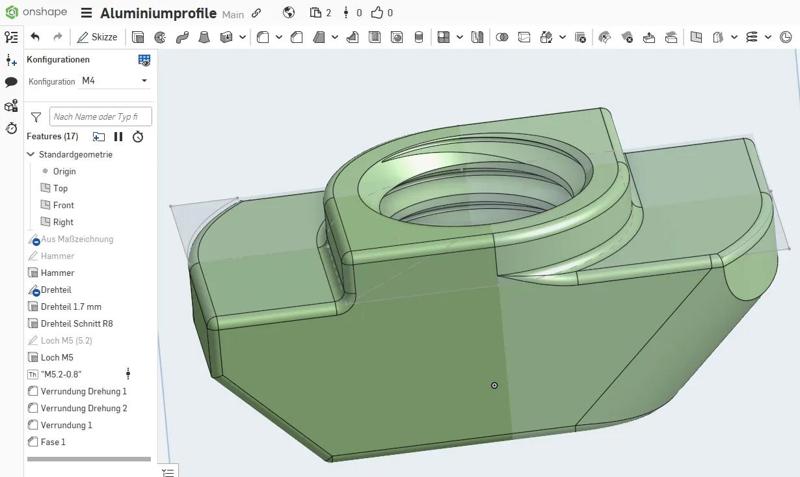The image size is (800, 477).
Task: Copy the document link icon
Action: 257,13
